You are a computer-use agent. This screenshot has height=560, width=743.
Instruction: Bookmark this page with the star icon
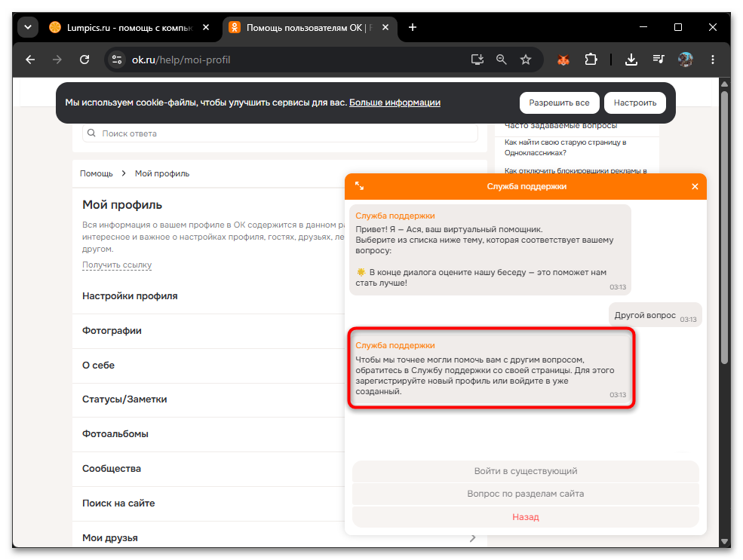click(526, 60)
